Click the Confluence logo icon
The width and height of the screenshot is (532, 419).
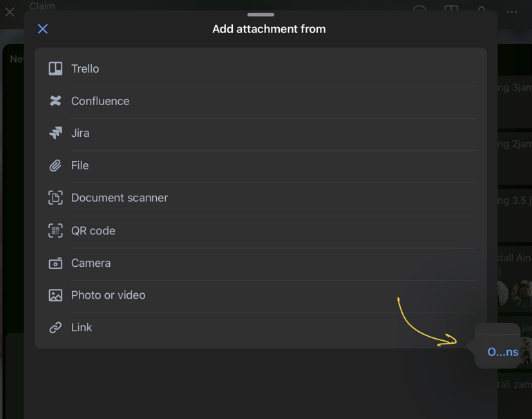(55, 101)
